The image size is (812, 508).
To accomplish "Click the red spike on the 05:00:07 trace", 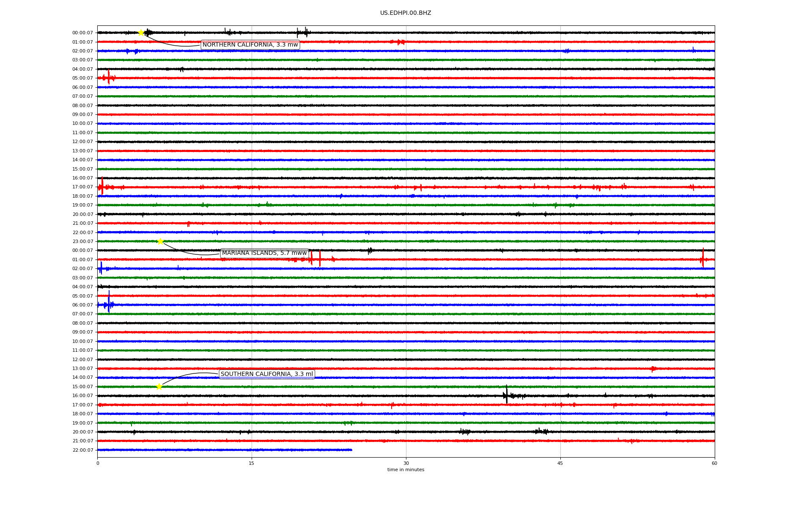I will pyautogui.click(x=109, y=77).
